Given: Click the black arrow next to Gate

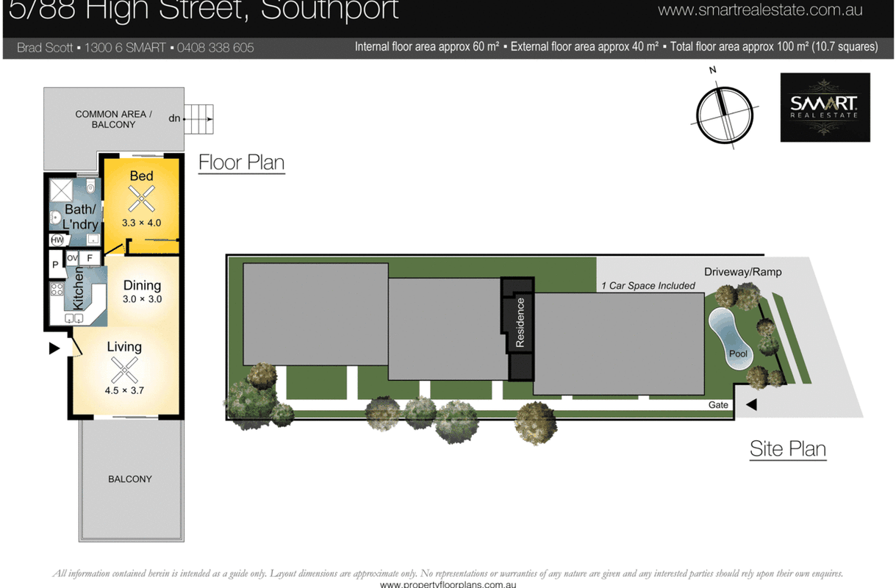Looking at the screenshot, I should [750, 405].
